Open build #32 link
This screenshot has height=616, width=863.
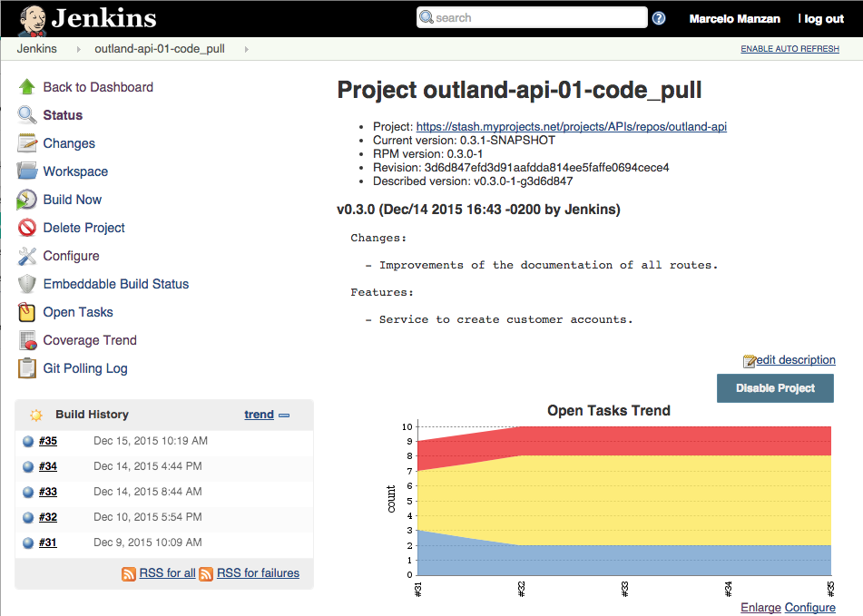click(x=48, y=517)
